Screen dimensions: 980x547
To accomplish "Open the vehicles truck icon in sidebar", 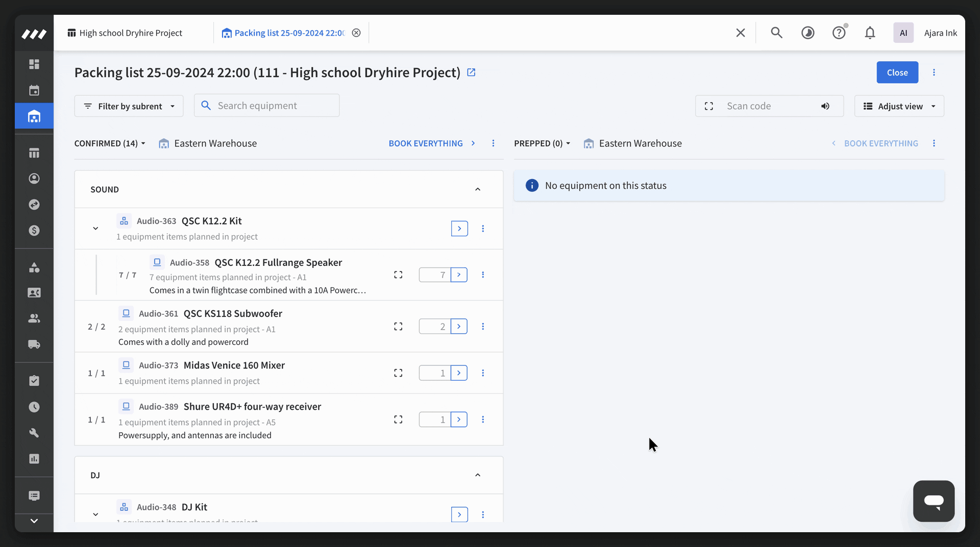I will [34, 344].
